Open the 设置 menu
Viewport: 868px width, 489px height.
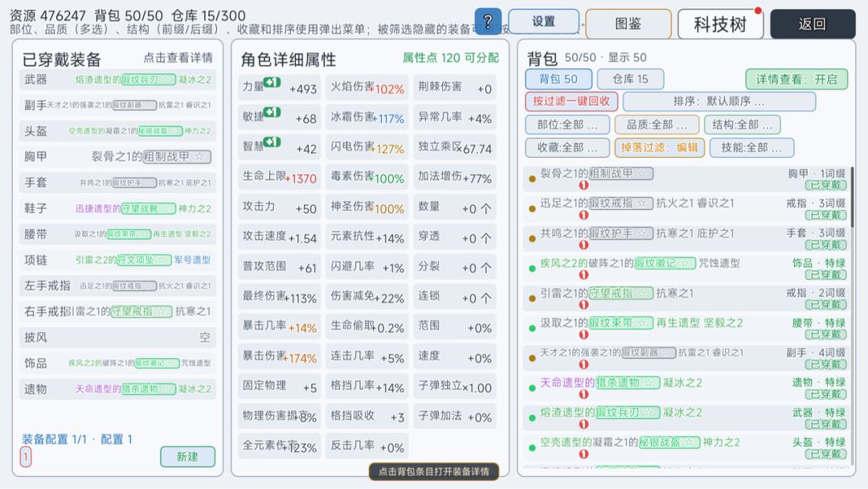pos(543,22)
